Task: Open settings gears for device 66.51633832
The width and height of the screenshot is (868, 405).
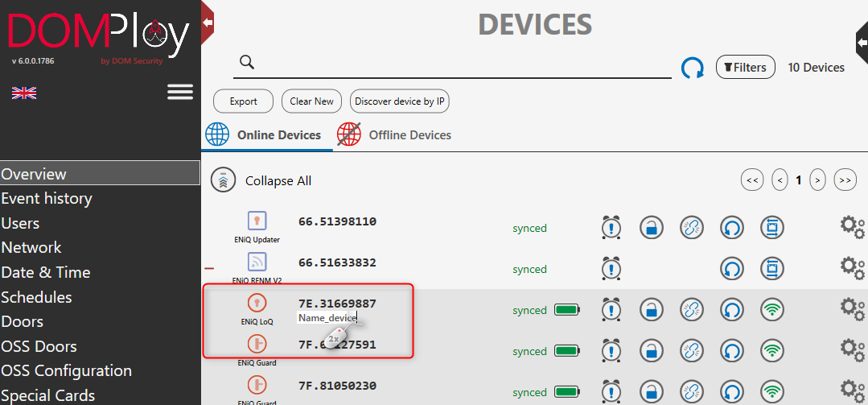Action: click(x=852, y=268)
